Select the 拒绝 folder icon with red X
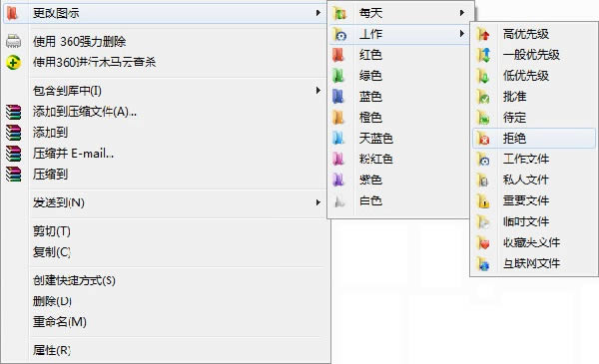Viewport: 599px width, 364px height. (483, 139)
